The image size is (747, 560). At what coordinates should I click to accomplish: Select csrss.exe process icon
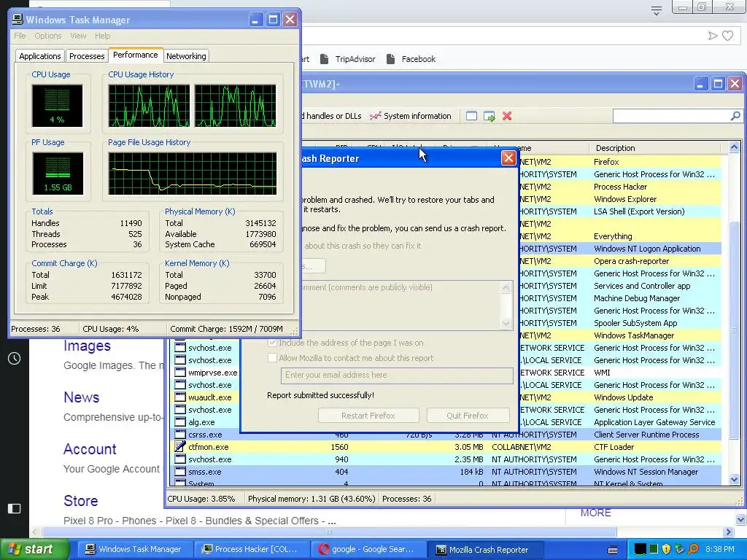coord(179,435)
